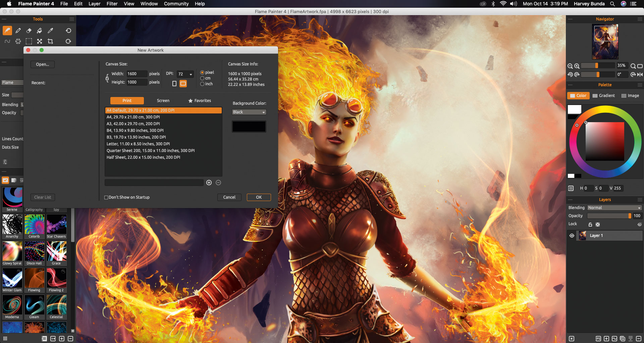
Task: Open the layer Blending mode dropdown
Action: tap(614, 208)
